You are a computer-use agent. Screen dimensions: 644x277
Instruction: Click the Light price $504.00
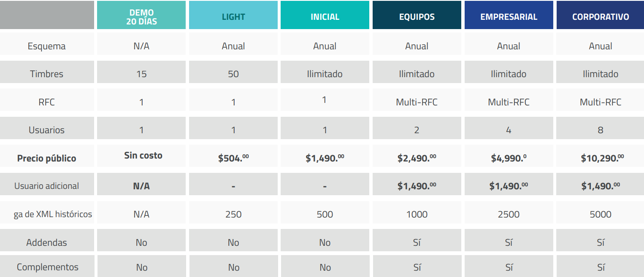[x=233, y=158]
